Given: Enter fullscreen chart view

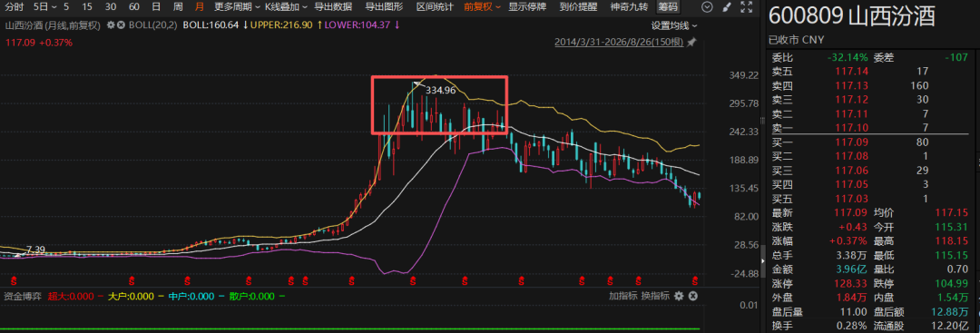Looking at the screenshot, I should tap(745, 7).
